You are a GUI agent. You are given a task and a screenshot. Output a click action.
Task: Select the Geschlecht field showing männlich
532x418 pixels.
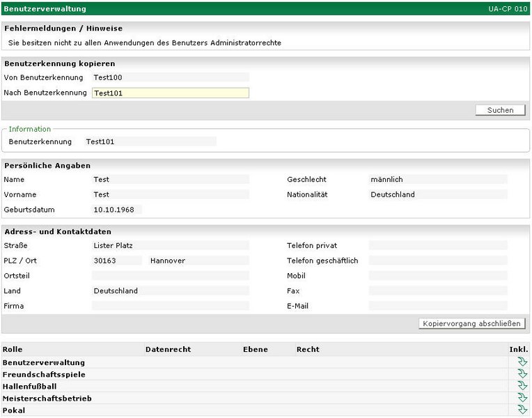coord(437,179)
